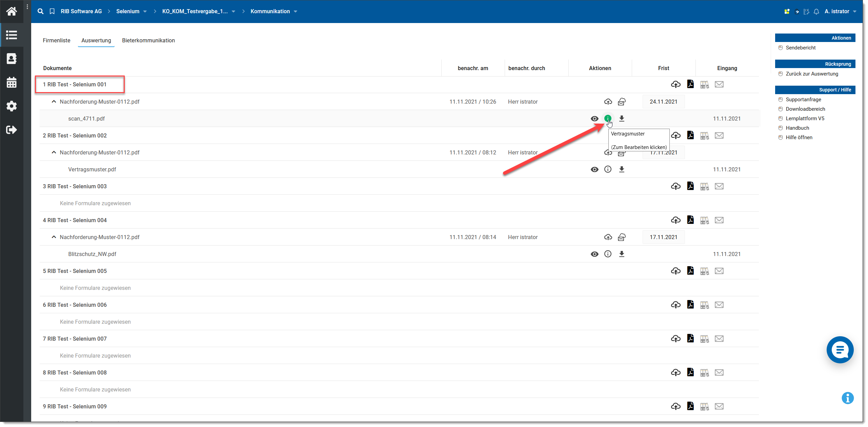Click green info status on scan_4711.pdf
The image size is (868, 427).
click(x=608, y=119)
